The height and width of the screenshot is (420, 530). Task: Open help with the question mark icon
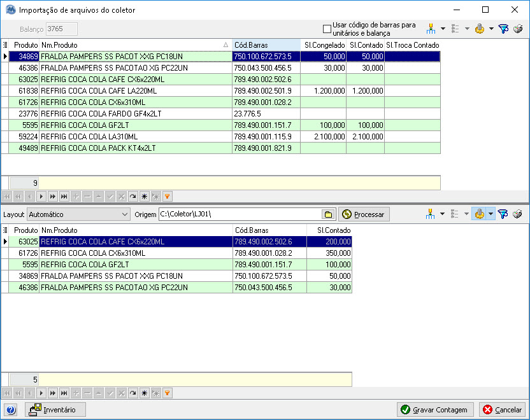coord(11,410)
